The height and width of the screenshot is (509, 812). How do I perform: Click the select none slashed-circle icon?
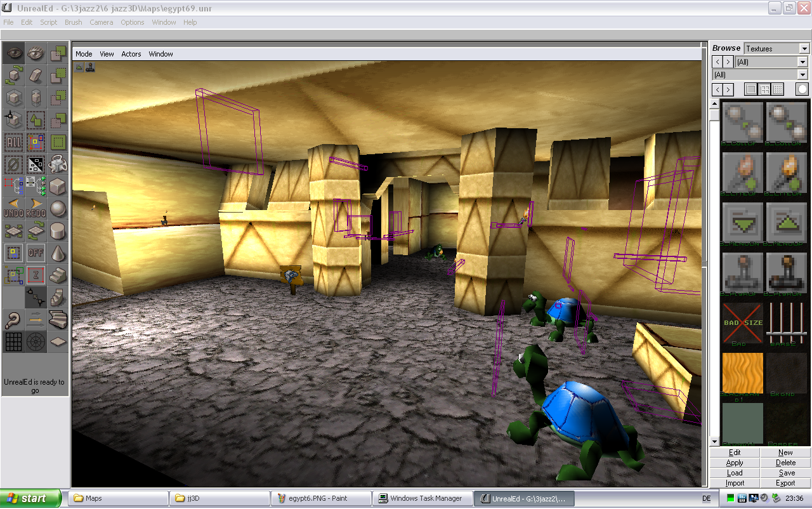click(x=13, y=164)
